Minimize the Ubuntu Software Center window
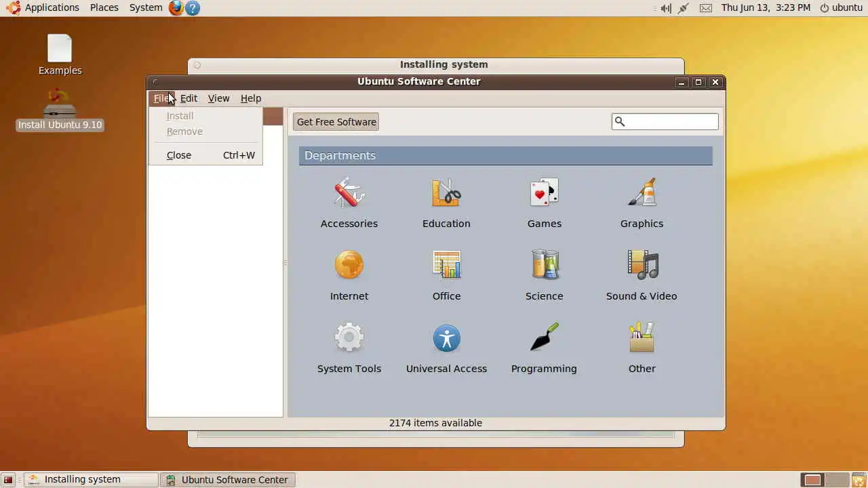 tap(682, 82)
